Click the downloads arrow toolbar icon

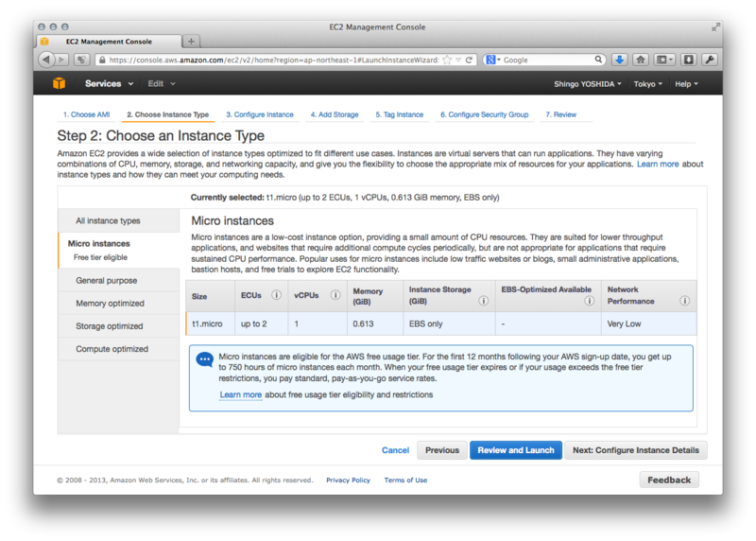click(620, 60)
